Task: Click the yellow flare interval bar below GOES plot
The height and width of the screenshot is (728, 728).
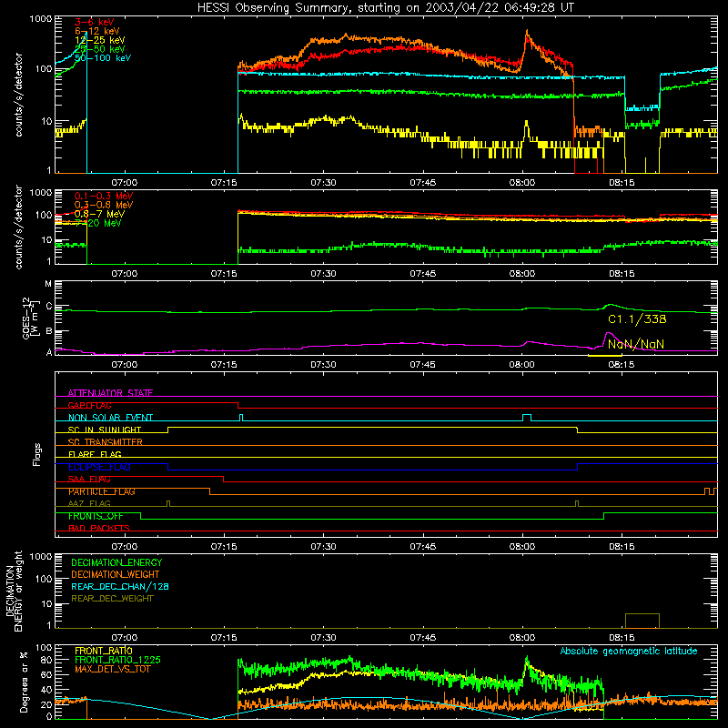Action: 604,356
